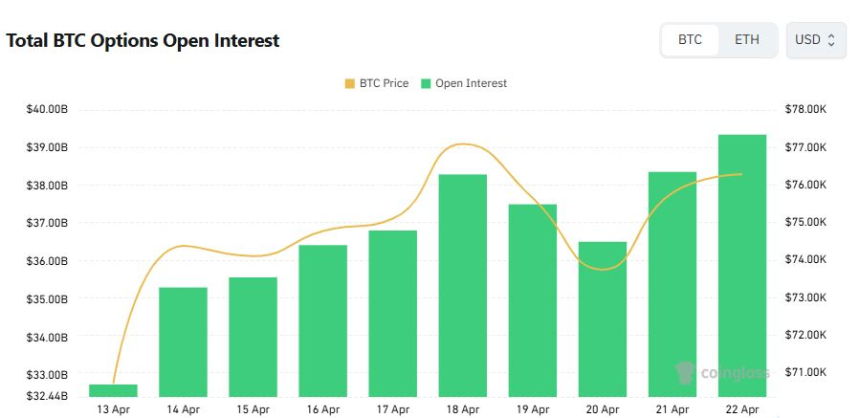Select the 16 Apr open interest bar
This screenshot has width=860, height=418.
[x=323, y=320]
